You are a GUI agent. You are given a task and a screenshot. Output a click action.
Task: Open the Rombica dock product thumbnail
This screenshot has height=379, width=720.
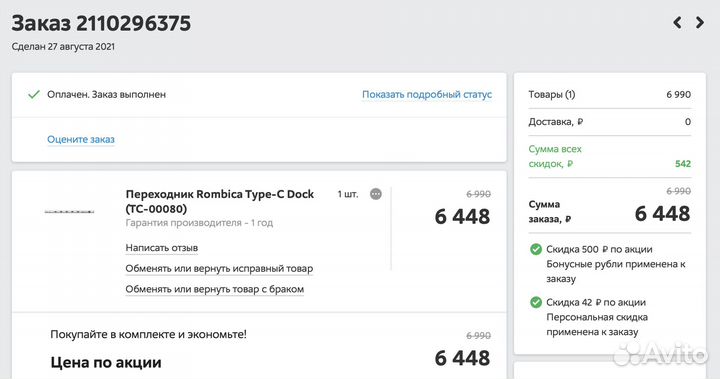pos(69,211)
